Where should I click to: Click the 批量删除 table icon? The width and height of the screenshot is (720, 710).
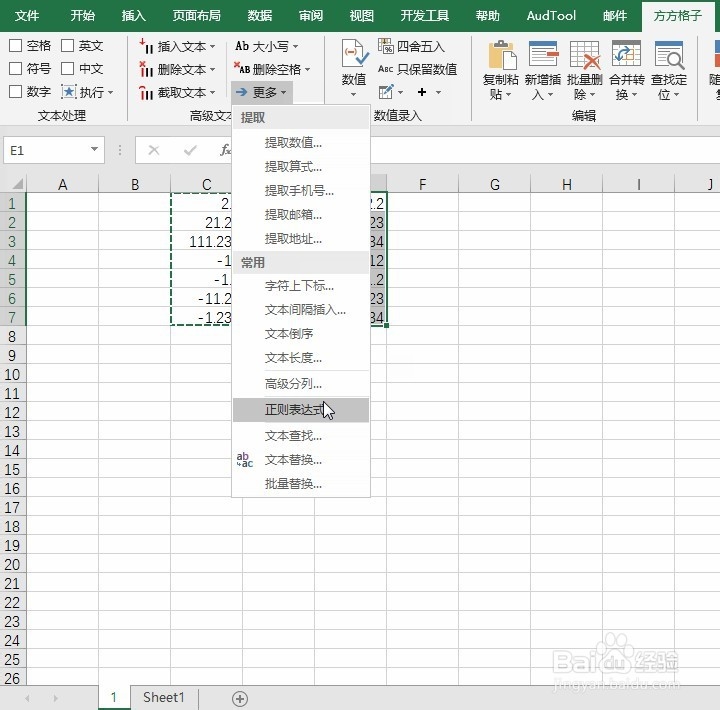coord(585,54)
